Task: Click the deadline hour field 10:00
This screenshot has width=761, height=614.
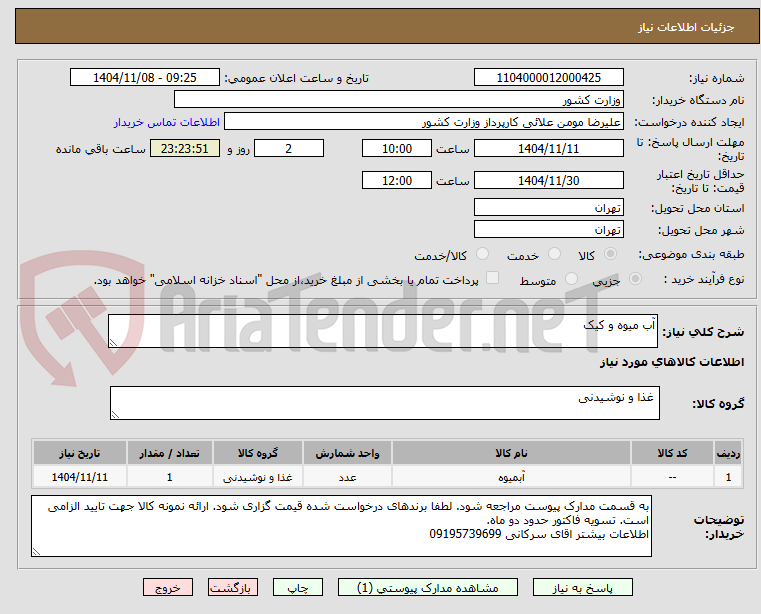Action: [x=397, y=148]
